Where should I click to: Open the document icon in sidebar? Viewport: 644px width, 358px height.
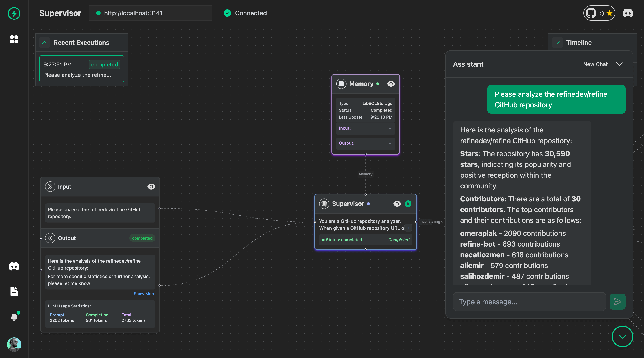coord(14,292)
